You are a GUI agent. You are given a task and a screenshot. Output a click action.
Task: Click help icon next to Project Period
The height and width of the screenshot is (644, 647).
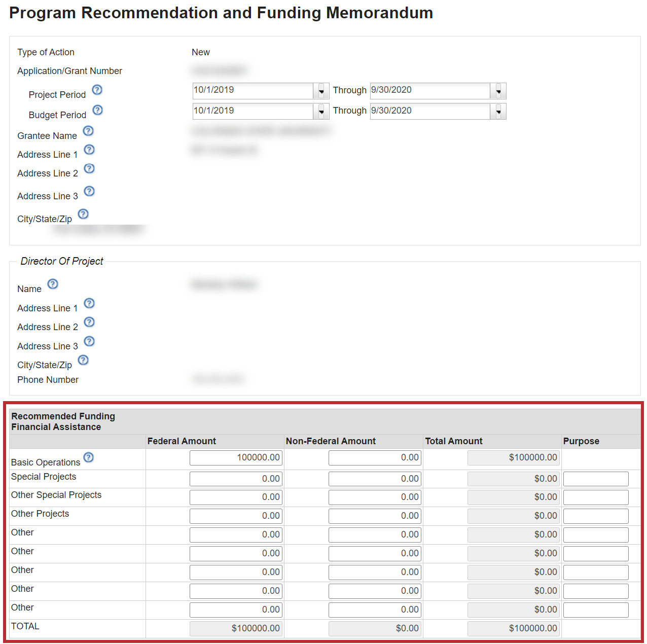[97, 90]
